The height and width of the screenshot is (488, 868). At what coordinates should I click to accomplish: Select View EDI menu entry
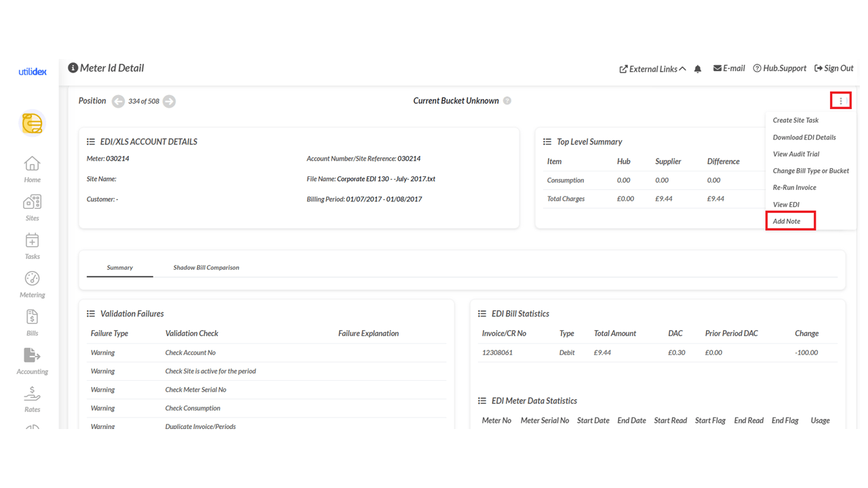(x=786, y=204)
